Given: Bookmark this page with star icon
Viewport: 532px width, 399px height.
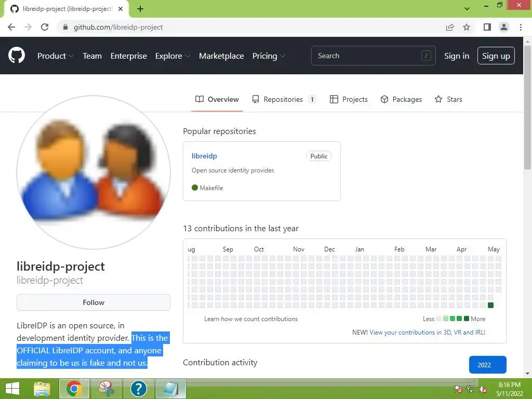Looking at the screenshot, I should point(467,27).
